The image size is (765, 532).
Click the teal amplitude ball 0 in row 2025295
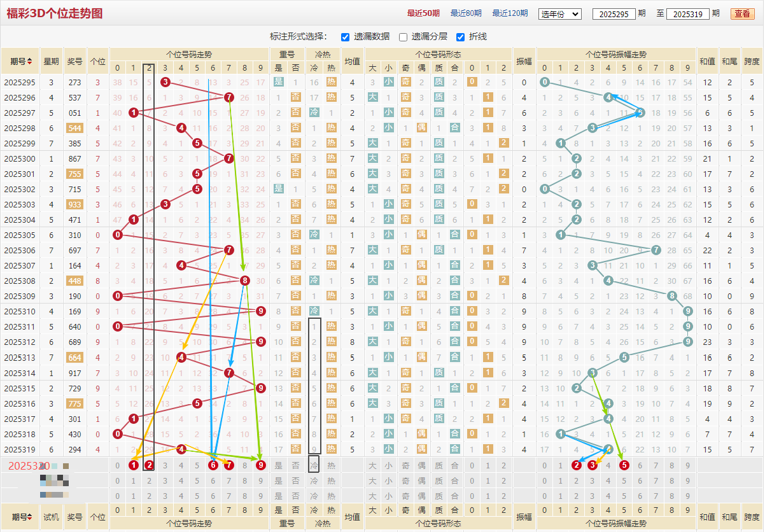545,82
